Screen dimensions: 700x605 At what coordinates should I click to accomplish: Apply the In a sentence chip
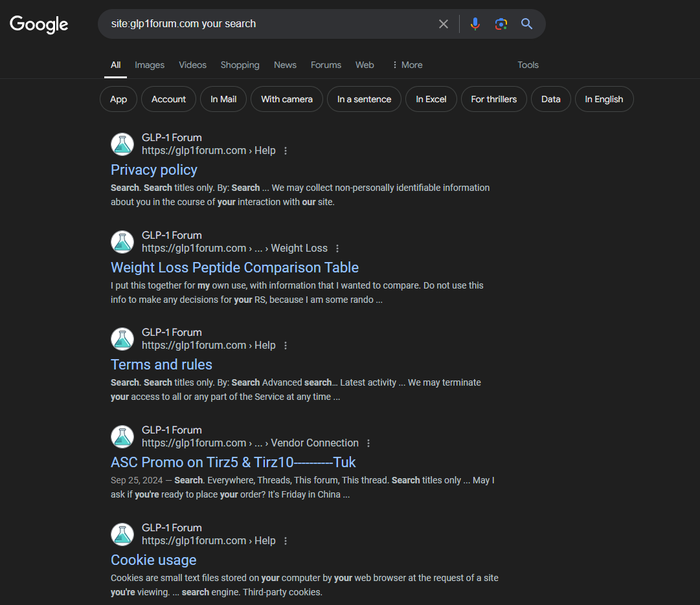(x=365, y=99)
